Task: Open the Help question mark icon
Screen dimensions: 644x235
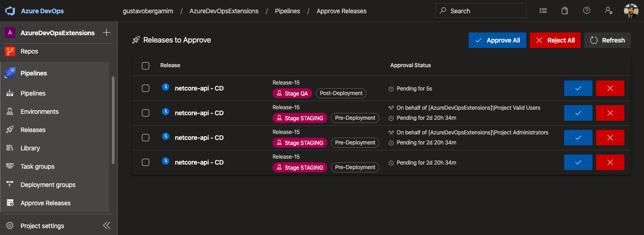Action: click(x=587, y=11)
